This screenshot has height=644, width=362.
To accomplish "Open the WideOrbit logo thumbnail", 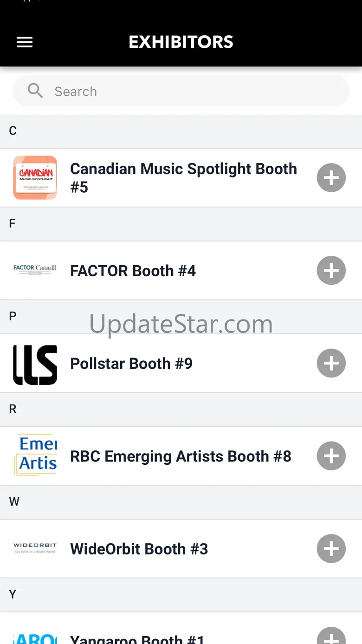I will point(35,548).
